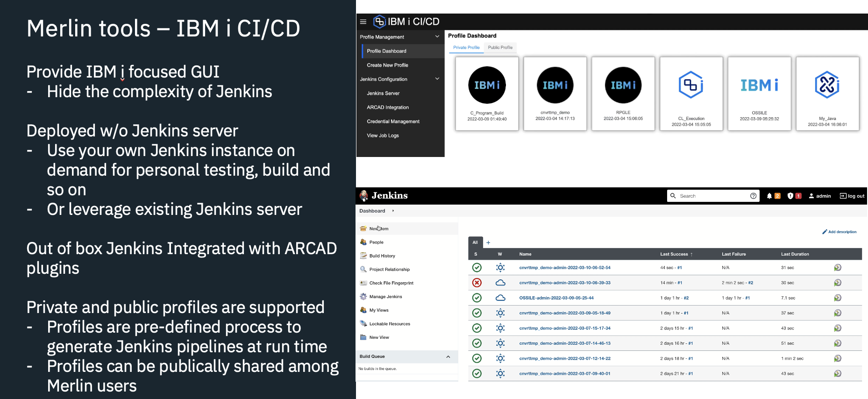Click the sunny weather icon for cnvrttmp_demo-admin-2022-03-09-05-18-49
The width and height of the screenshot is (868, 399).
[x=500, y=313]
